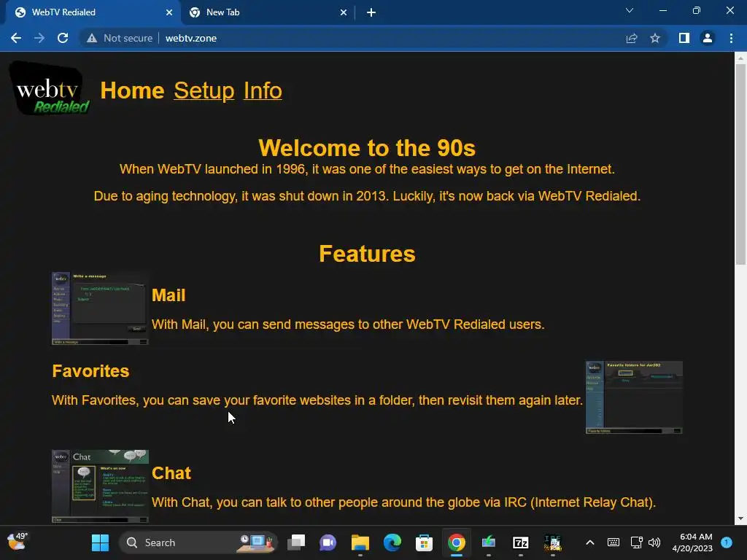Open the touch keyboard tray icon
This screenshot has width=747, height=560.
pyautogui.click(x=613, y=542)
